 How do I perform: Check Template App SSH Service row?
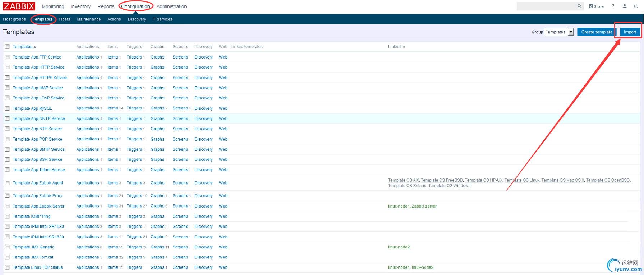click(7, 159)
